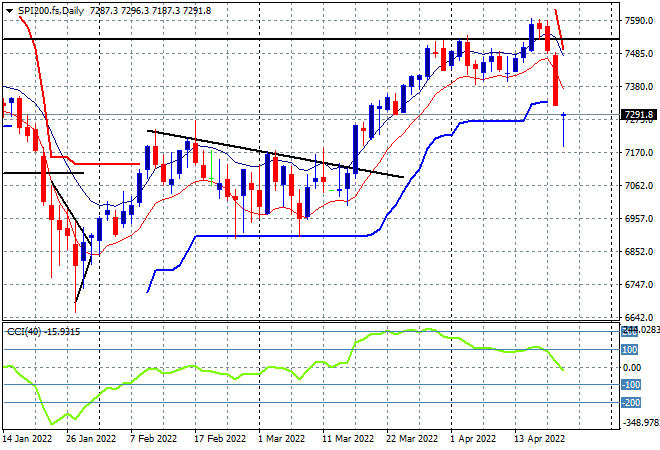
Task: Click the 7170.0 price axis label
Action: click(639, 152)
